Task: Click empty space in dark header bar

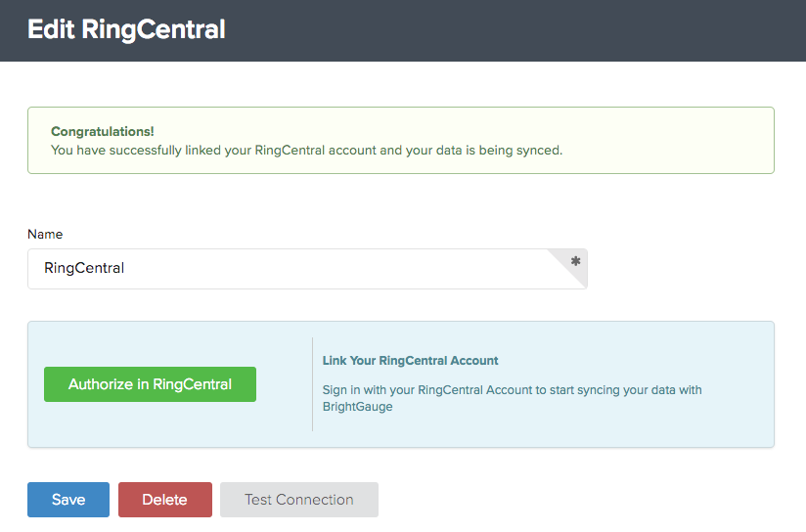Action: pos(515,29)
